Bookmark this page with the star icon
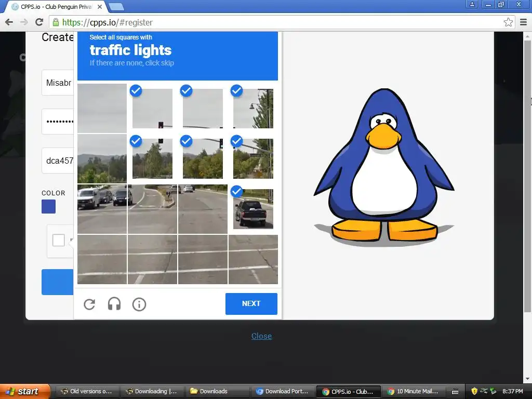532x399 pixels. pyautogui.click(x=508, y=22)
